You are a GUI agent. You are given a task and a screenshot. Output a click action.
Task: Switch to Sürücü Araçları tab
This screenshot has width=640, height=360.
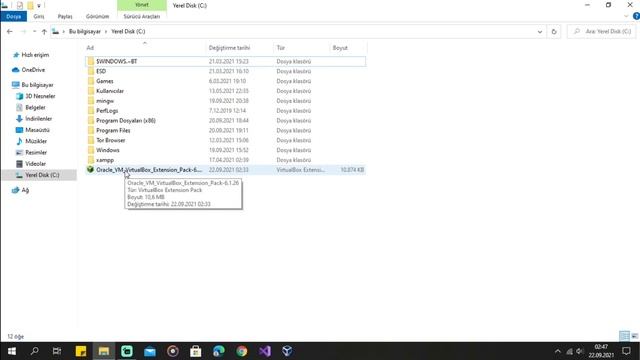click(142, 16)
